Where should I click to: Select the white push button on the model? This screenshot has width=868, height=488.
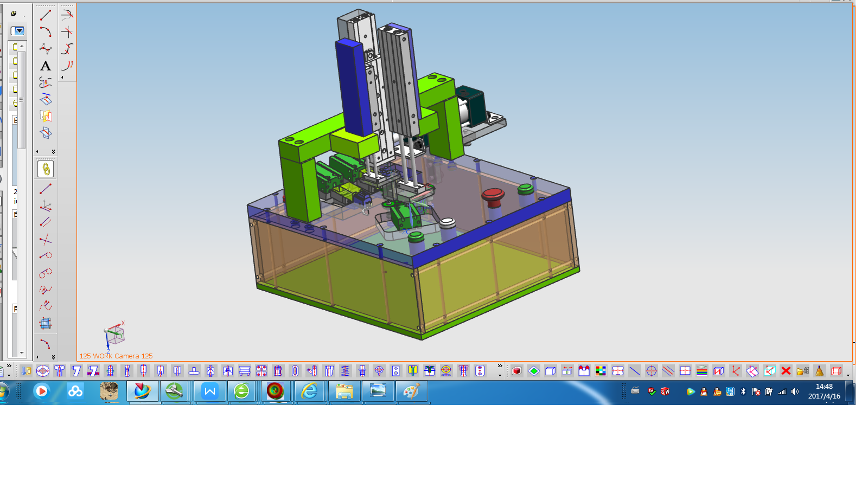pyautogui.click(x=448, y=223)
